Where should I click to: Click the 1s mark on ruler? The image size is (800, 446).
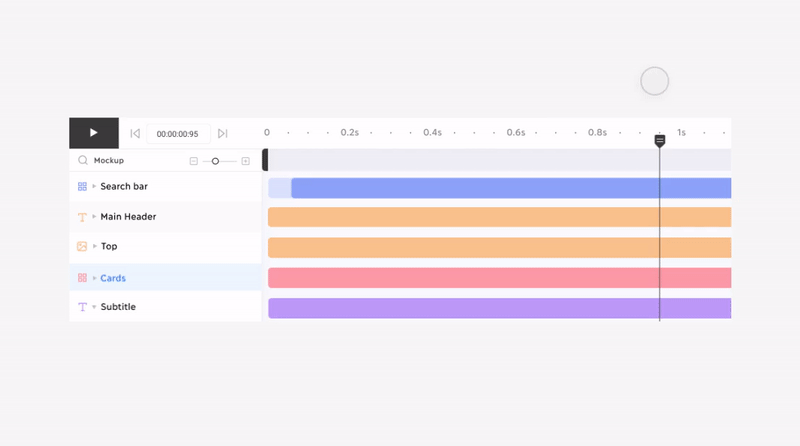pyautogui.click(x=681, y=133)
